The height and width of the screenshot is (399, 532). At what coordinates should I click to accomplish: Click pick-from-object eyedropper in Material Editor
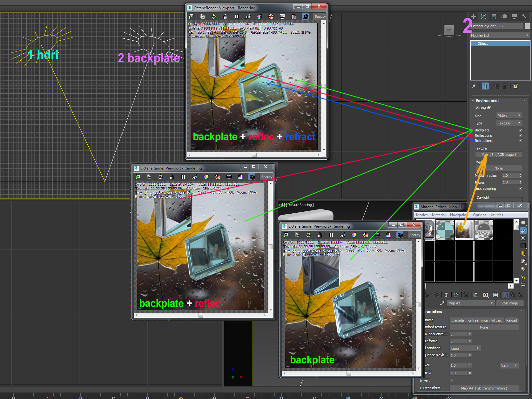coord(442,303)
